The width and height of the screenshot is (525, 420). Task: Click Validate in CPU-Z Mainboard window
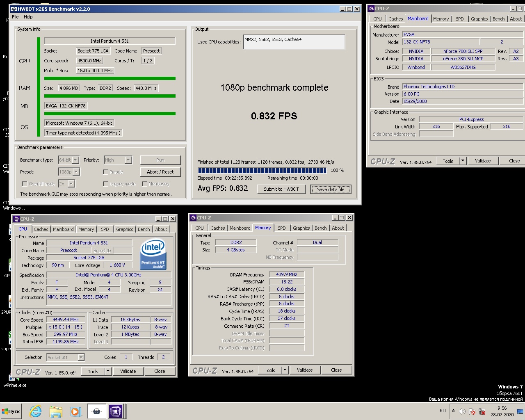point(483,161)
